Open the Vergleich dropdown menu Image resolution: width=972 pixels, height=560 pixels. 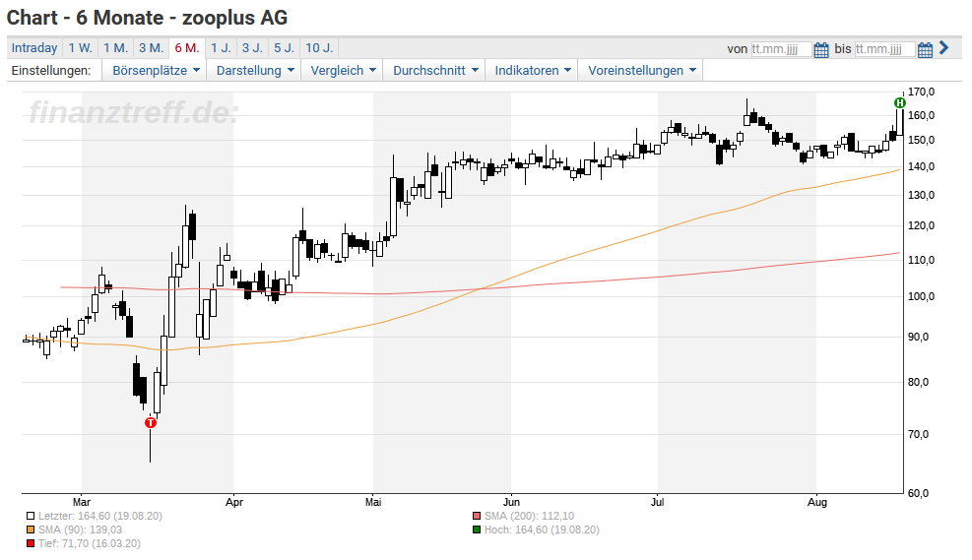pos(343,71)
